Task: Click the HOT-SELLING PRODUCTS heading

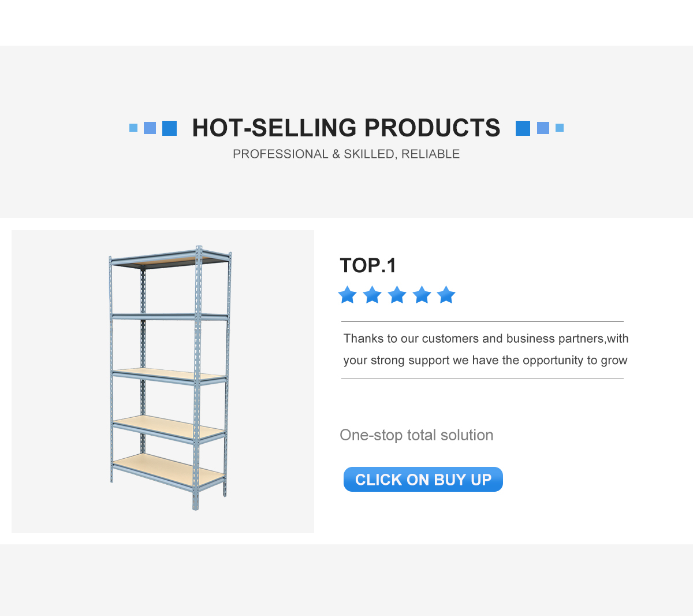Action: [346, 128]
